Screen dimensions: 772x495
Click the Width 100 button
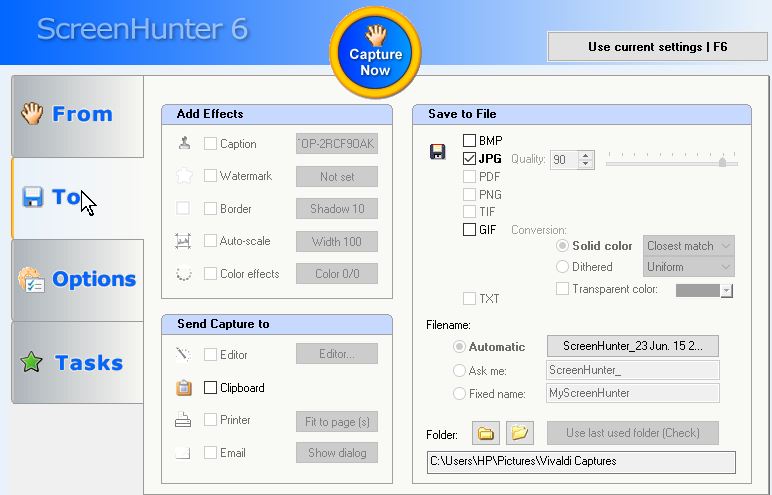[x=337, y=241]
